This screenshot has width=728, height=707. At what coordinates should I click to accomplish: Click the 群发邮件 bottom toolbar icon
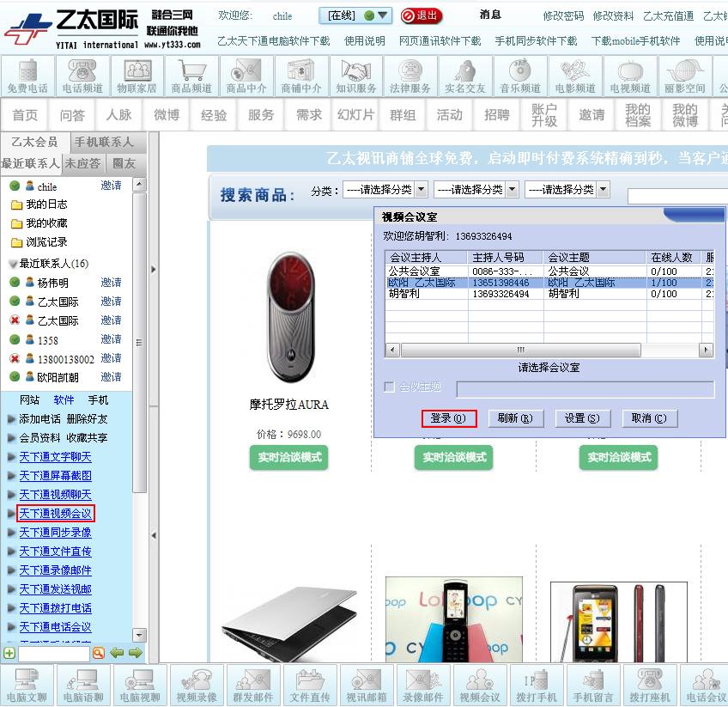point(253,686)
